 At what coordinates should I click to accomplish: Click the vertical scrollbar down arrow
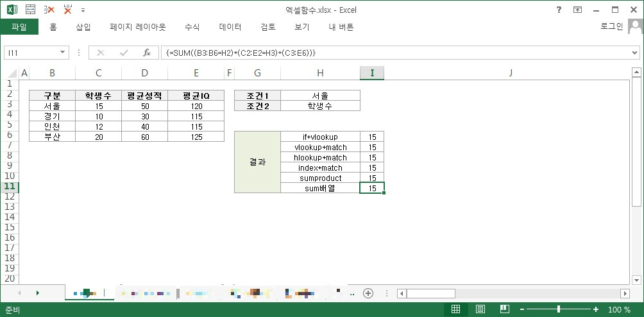coord(636,280)
